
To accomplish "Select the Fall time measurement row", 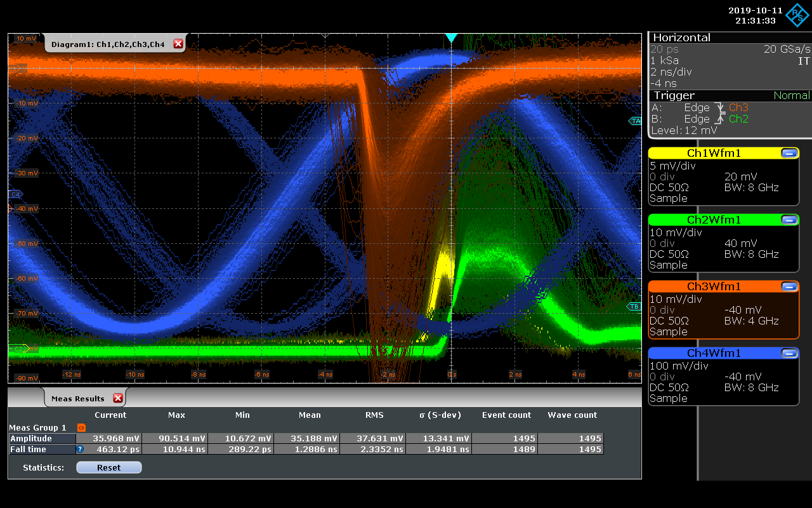I will point(42,449).
